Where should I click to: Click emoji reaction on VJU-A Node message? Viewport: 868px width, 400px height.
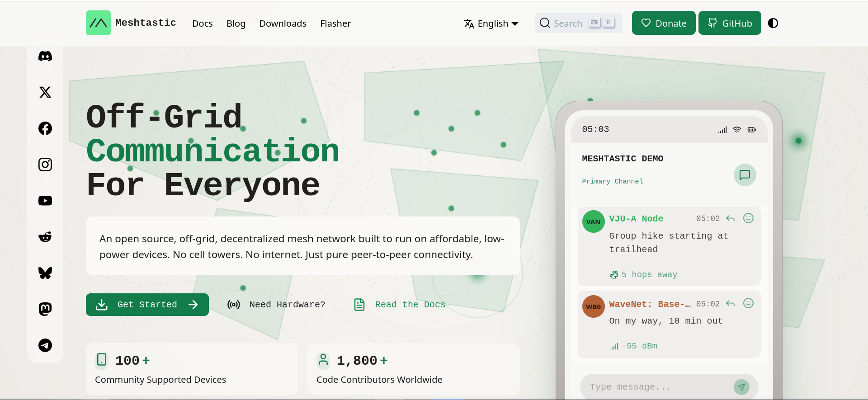748,218
